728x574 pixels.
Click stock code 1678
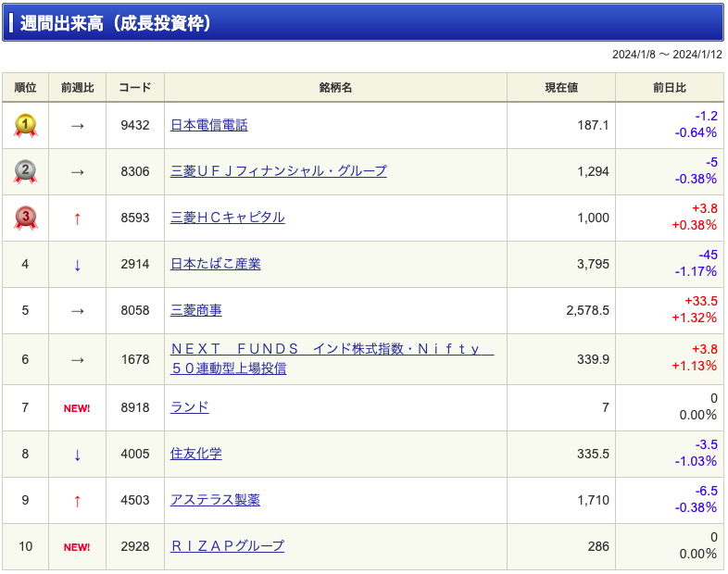point(135,359)
